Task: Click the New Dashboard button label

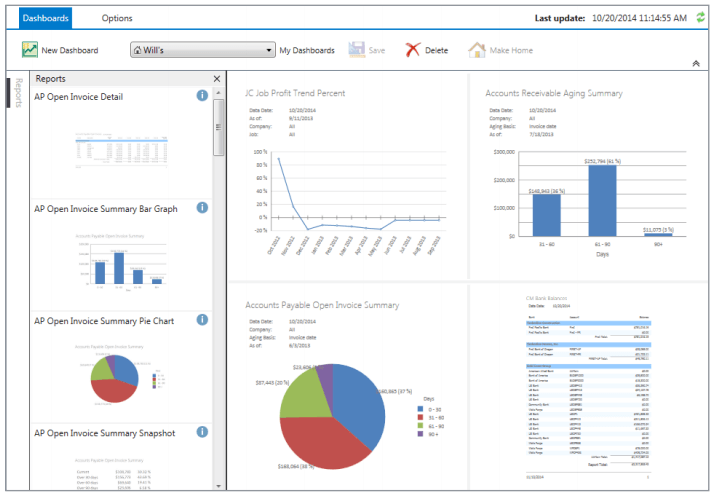Action: click(x=70, y=50)
